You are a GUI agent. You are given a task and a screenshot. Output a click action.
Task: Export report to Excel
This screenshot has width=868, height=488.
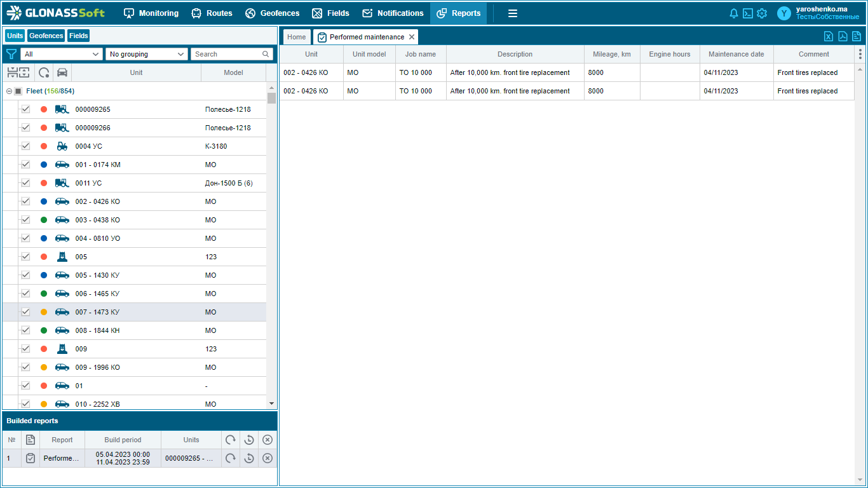point(829,36)
